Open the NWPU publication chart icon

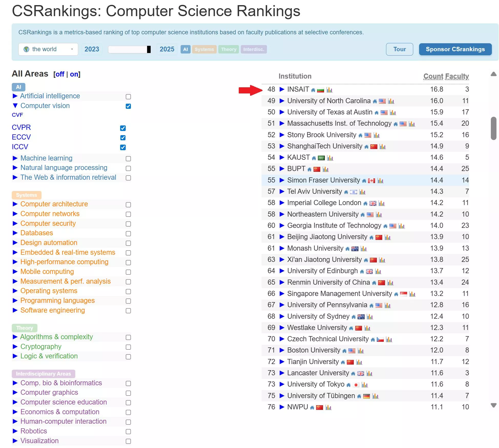coord(328,408)
